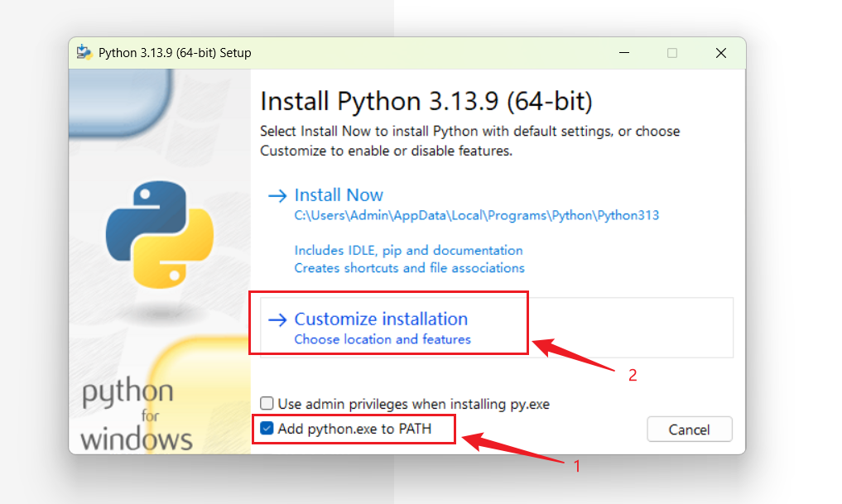Viewport: 842px width, 504px height.
Task: Click the Python installer icon in title bar
Action: click(84, 53)
